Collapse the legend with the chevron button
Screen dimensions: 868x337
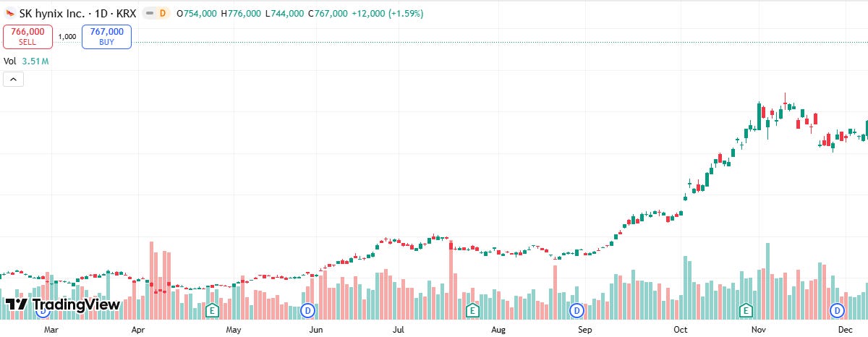[14, 80]
